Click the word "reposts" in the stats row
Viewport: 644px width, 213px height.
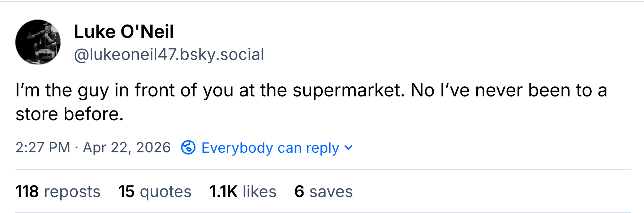coord(72,191)
